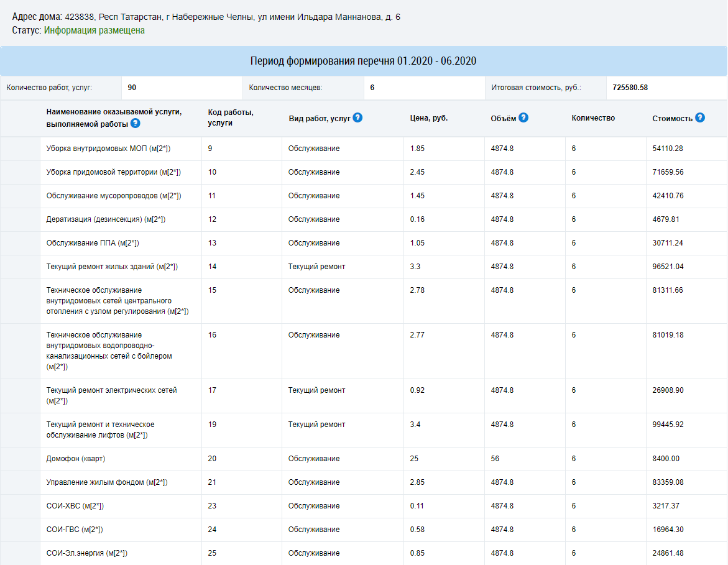Select row СОИ-Эл.энергия
Image resolution: width=728 pixels, height=565 pixels.
[364, 553]
